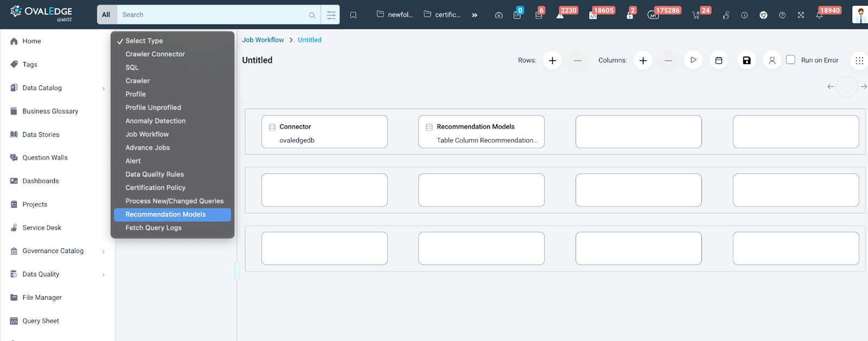Screen dimensions: 868x341
Task: Choose Select Type option in dropdown
Action: pos(173,41)
